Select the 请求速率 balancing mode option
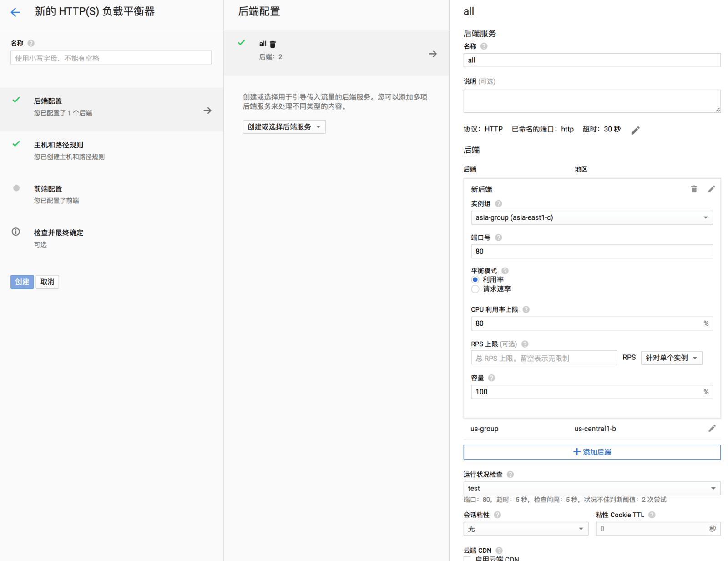The width and height of the screenshot is (728, 561). pos(475,289)
